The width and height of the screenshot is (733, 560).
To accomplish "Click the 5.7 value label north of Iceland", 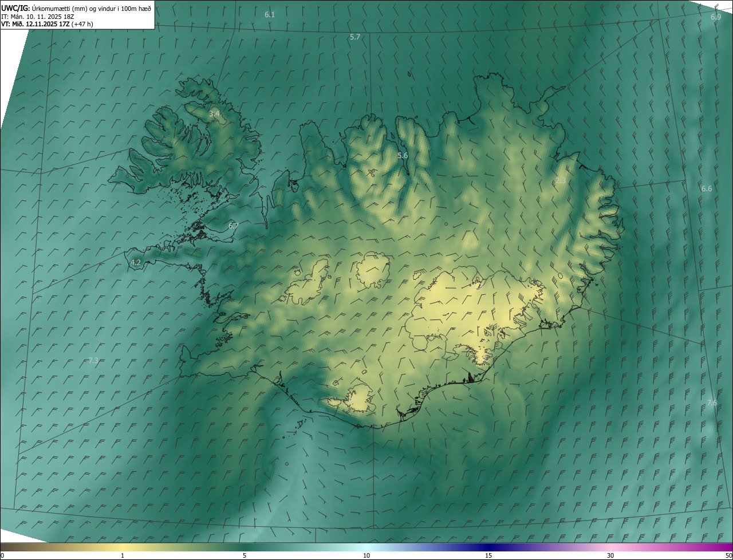I will [355, 37].
